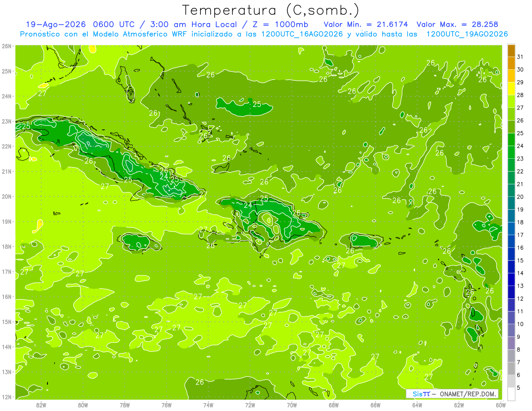Select the 'Valor Max. = 28.258' readout

457,24
